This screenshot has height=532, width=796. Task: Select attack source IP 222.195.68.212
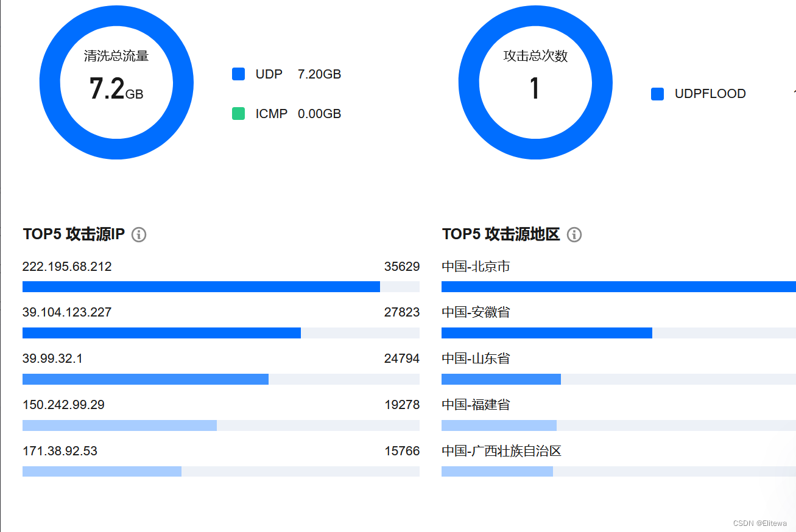67,267
